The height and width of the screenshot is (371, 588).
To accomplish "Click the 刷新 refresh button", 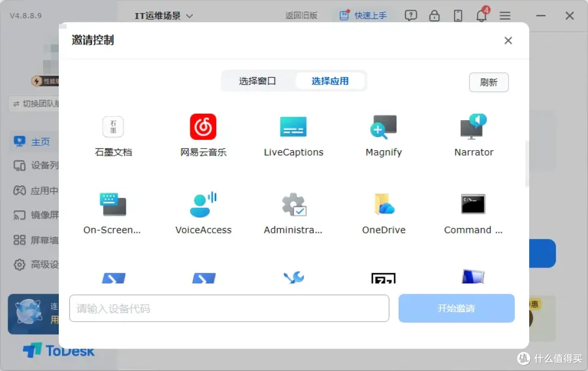I will [x=488, y=82].
